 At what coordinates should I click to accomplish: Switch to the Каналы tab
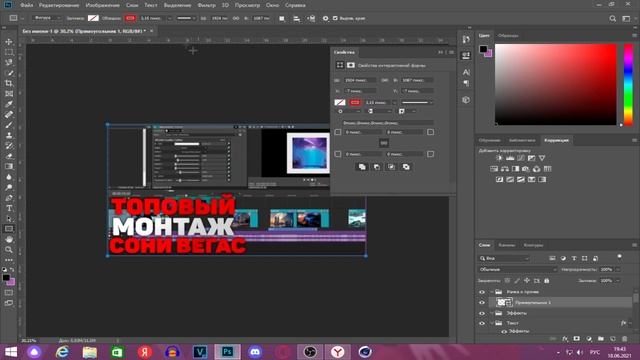[x=507, y=245]
